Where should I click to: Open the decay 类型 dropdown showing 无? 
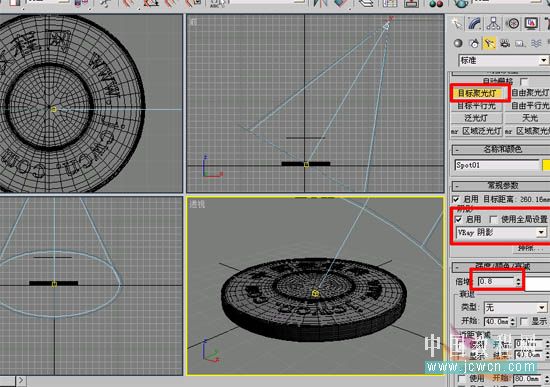point(515,308)
